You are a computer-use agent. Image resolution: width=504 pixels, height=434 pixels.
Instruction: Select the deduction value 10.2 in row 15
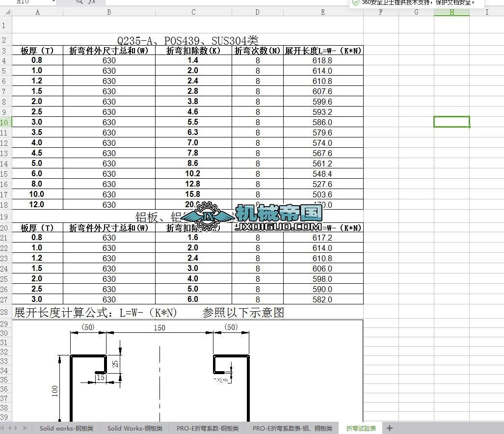pyautogui.click(x=193, y=174)
